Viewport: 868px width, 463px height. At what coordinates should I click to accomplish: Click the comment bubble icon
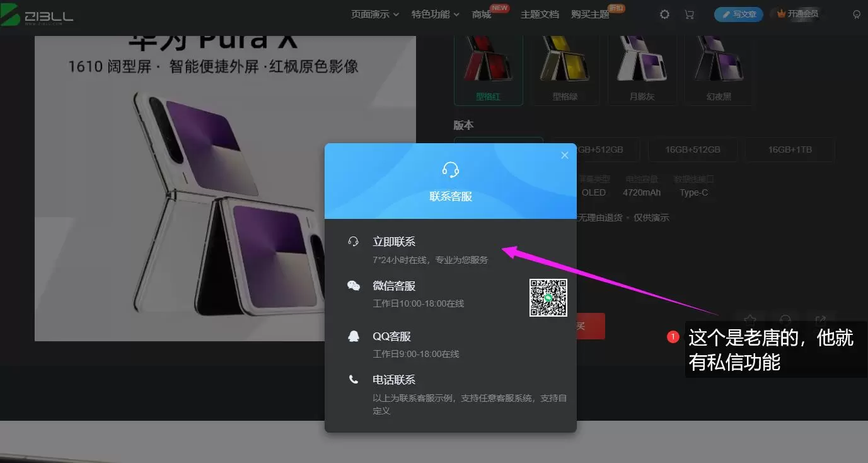pyautogui.click(x=785, y=320)
